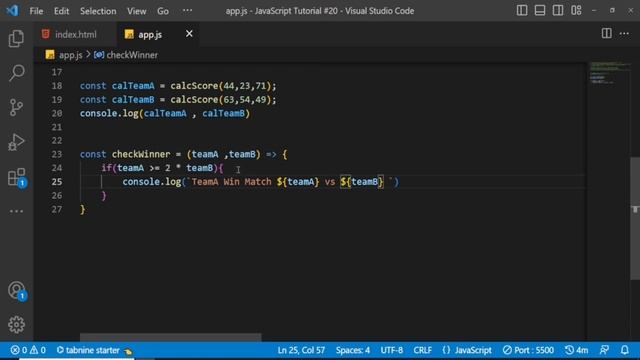
Task: Change the CRLF end of line sequence
Action: [x=422, y=350]
